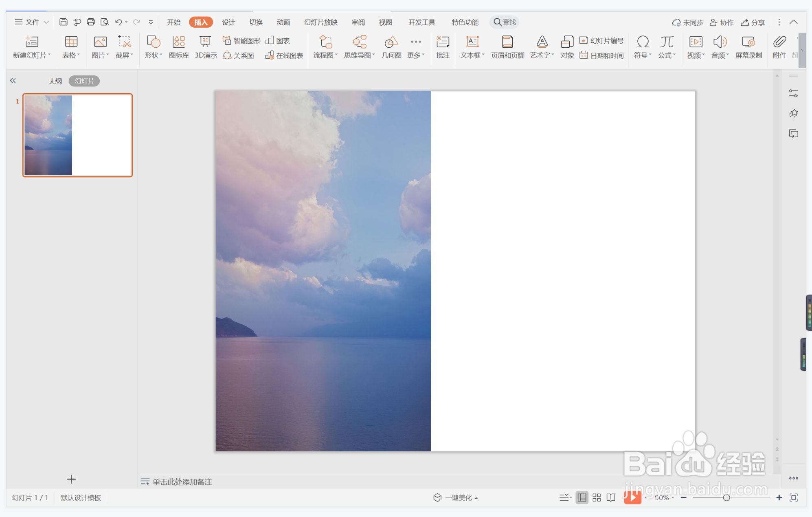
Task: Click the zoom slider handle
Action: coord(726,497)
